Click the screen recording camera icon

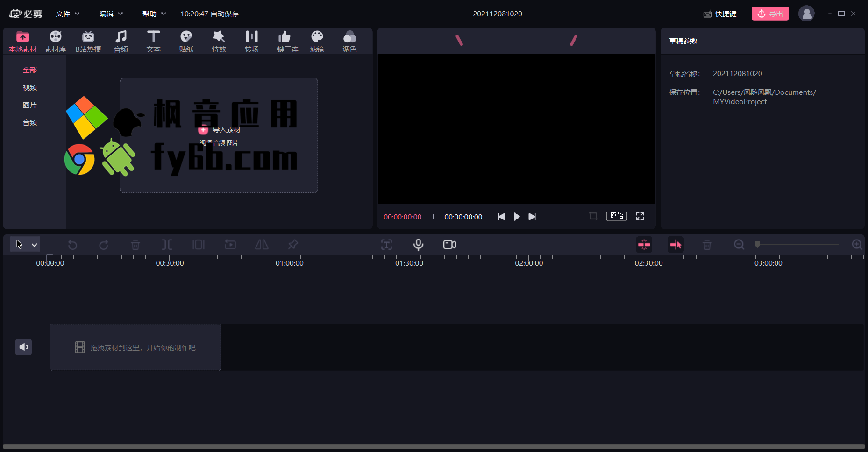[x=449, y=245]
